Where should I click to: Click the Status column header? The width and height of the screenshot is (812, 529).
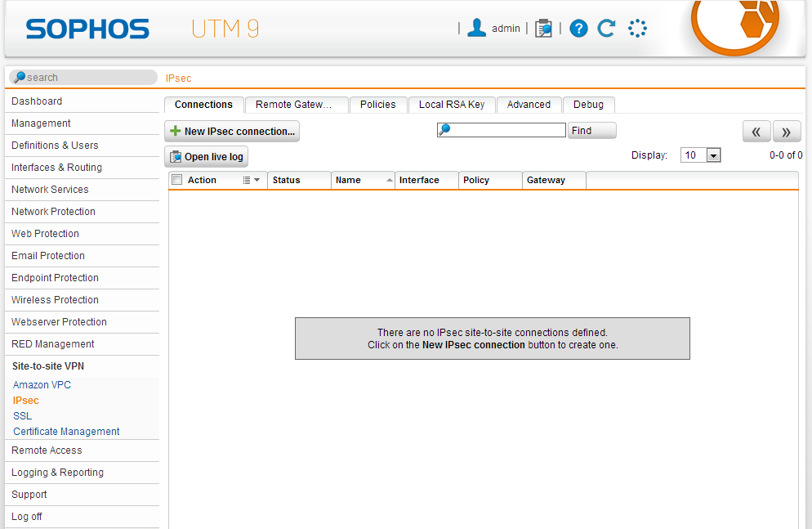299,180
